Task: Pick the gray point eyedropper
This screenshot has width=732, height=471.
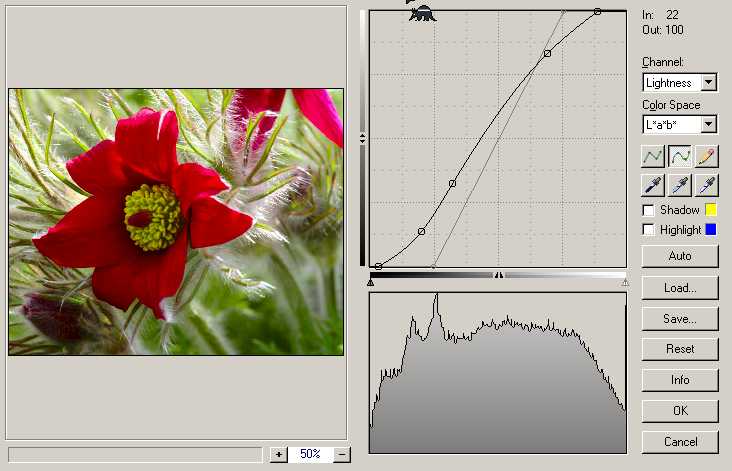Action: tap(680, 184)
